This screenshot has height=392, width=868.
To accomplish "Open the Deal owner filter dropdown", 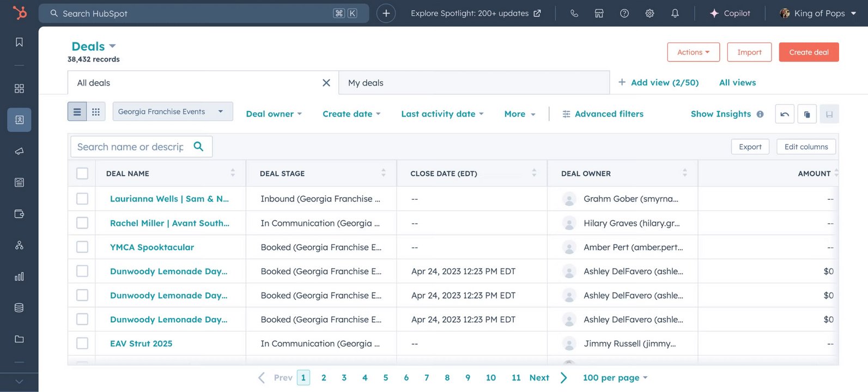I will click(x=274, y=114).
